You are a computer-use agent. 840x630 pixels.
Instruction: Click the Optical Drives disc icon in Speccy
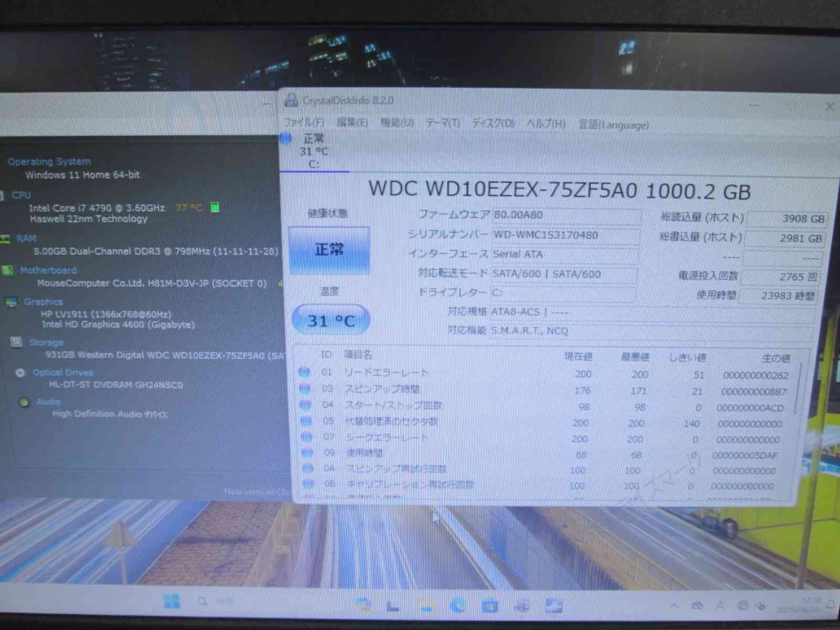coord(20,372)
